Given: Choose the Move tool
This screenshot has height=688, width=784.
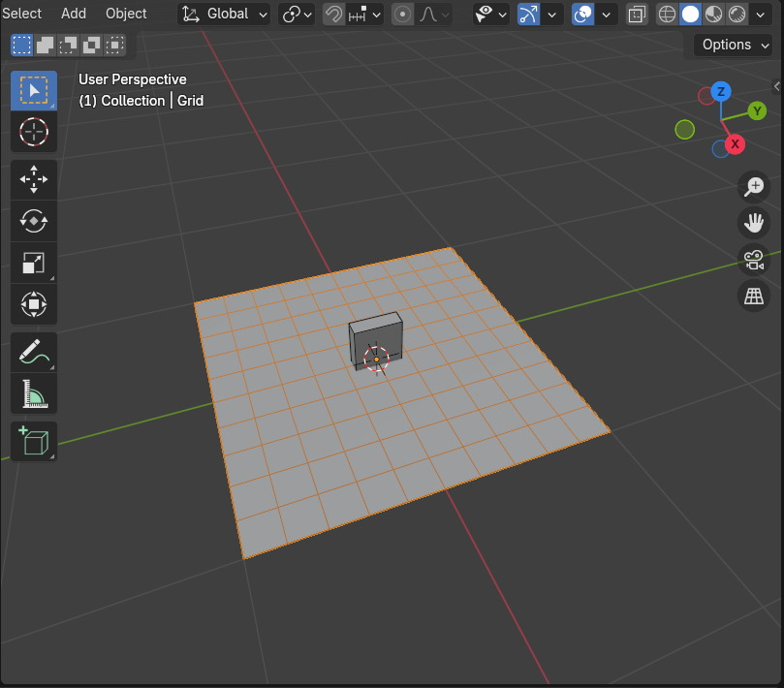Looking at the screenshot, I should [x=34, y=179].
